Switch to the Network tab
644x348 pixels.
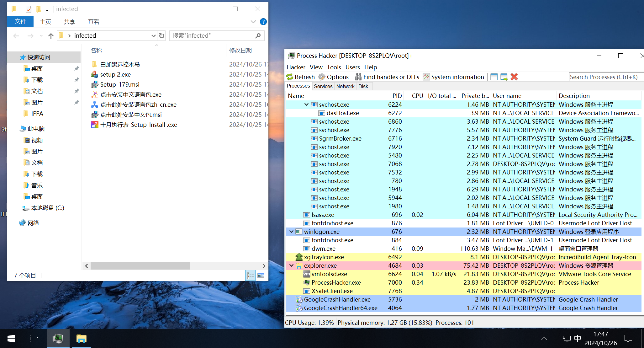pyautogui.click(x=346, y=86)
